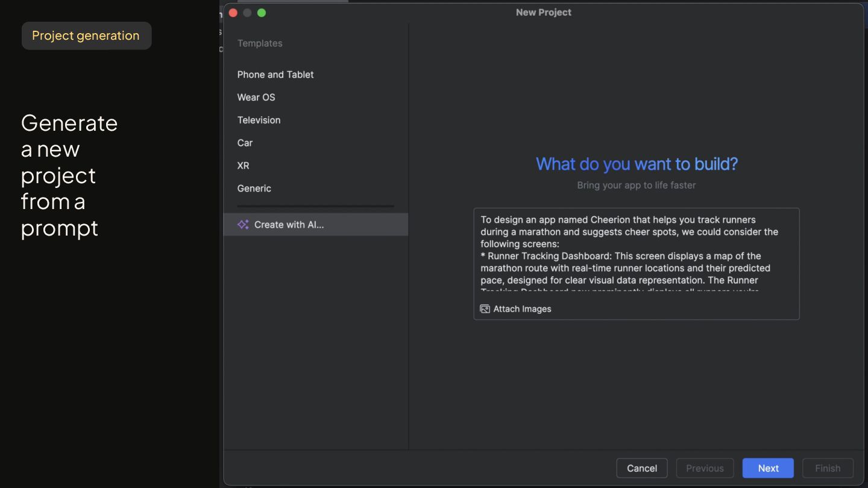This screenshot has height=488, width=868.
Task: Pick the Car template category
Action: coord(245,143)
